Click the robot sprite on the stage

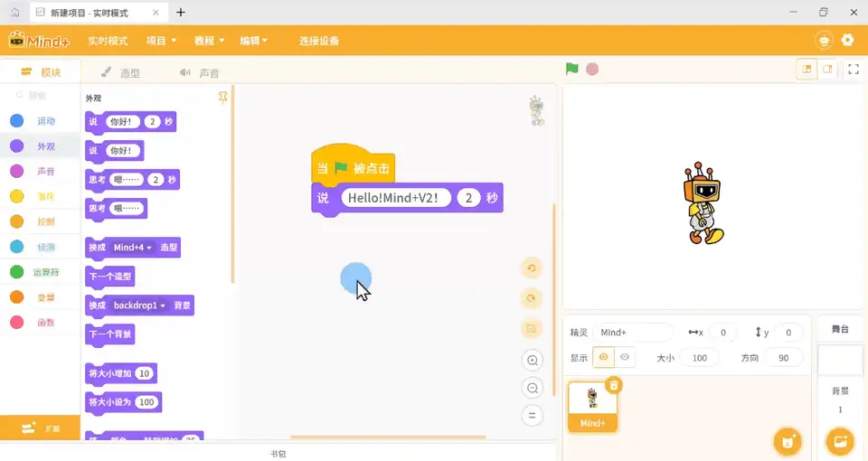703,203
